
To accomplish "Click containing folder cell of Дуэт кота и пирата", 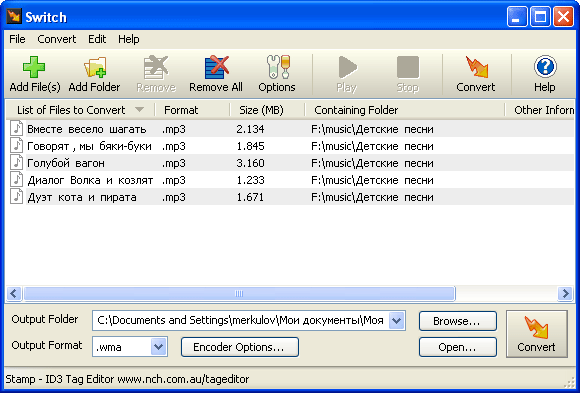I will [x=372, y=197].
